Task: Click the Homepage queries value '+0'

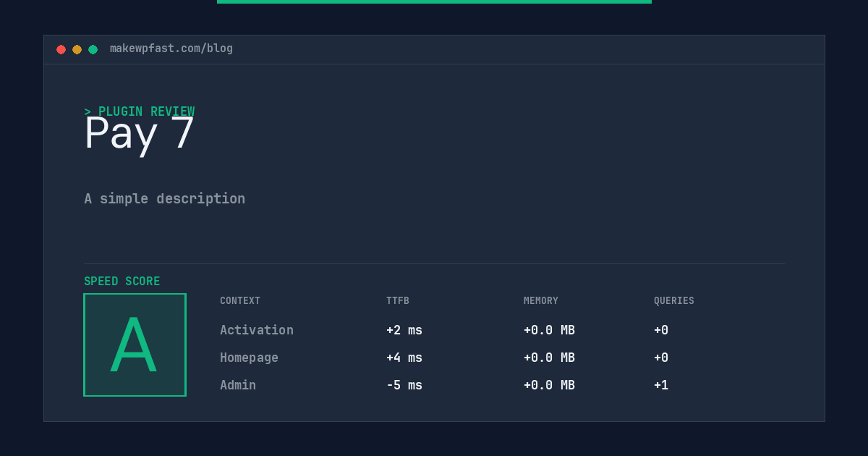Action: pyautogui.click(x=661, y=358)
